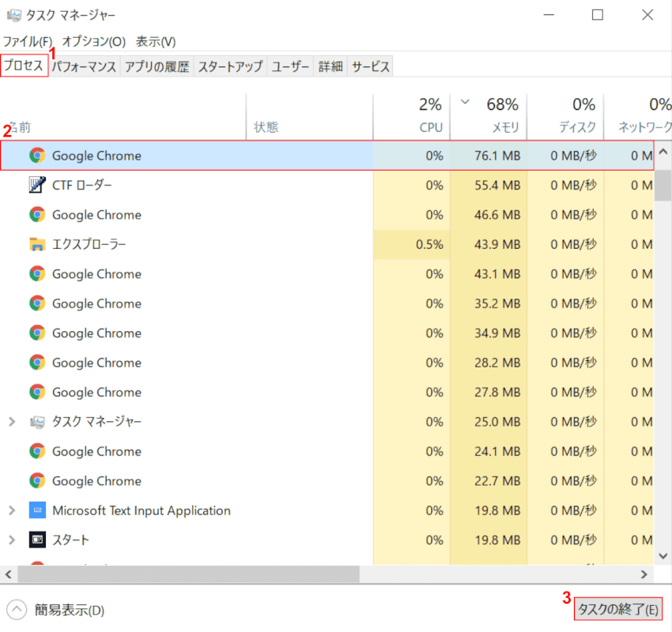Close the Task Manager window
This screenshot has width=672, height=632.
(647, 15)
